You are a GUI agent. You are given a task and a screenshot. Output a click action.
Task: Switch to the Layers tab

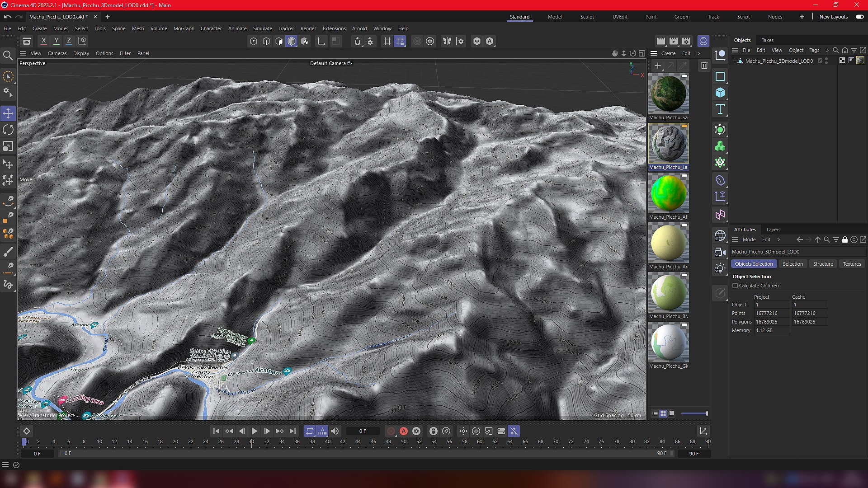(774, 230)
